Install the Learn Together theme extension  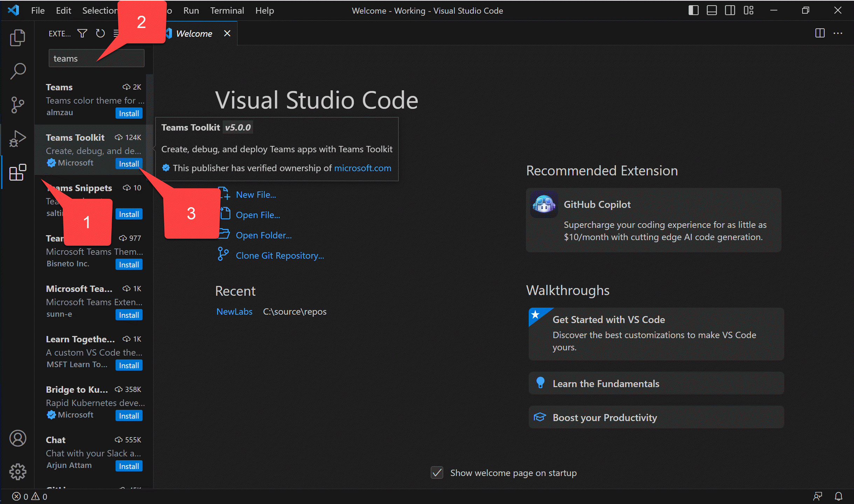point(129,365)
